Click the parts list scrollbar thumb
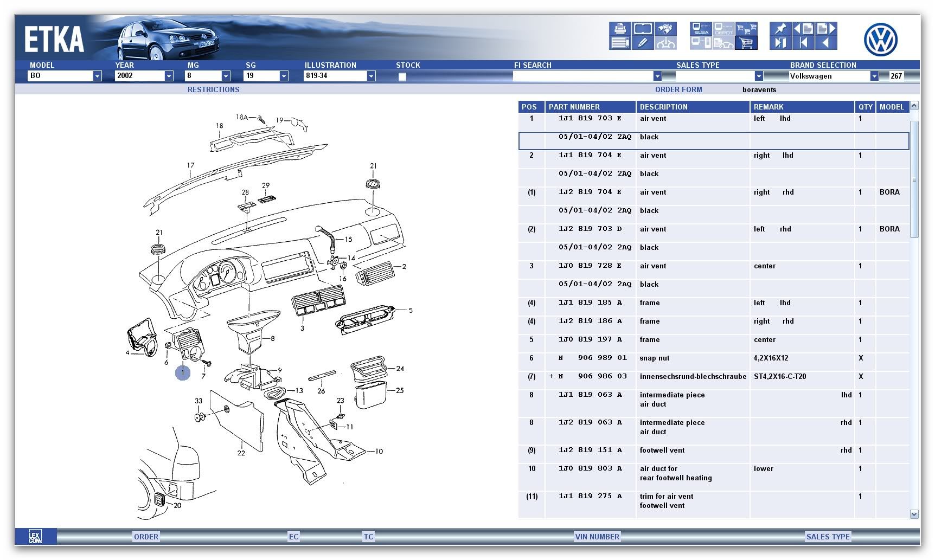This screenshot has height=560, width=935. (914, 179)
